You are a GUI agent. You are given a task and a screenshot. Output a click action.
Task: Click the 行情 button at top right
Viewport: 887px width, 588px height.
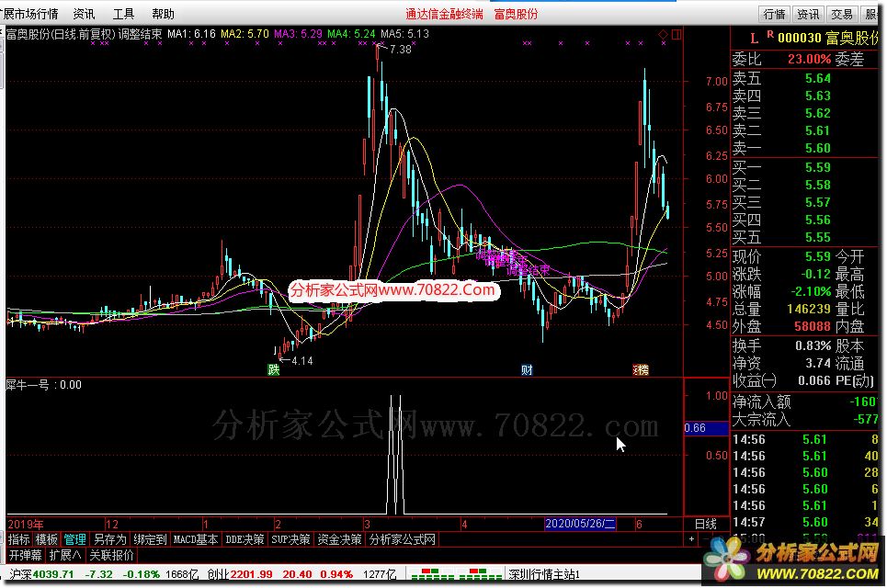(x=774, y=14)
